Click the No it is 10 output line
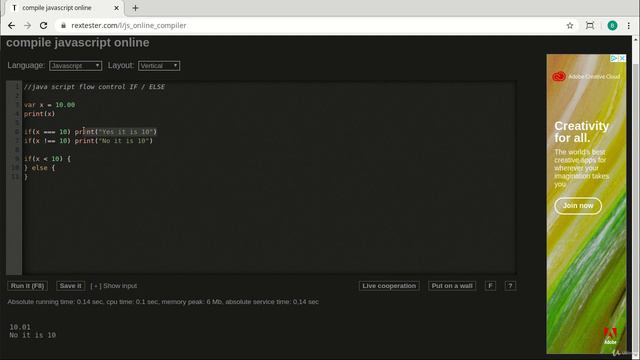The image size is (640, 360). point(33,335)
